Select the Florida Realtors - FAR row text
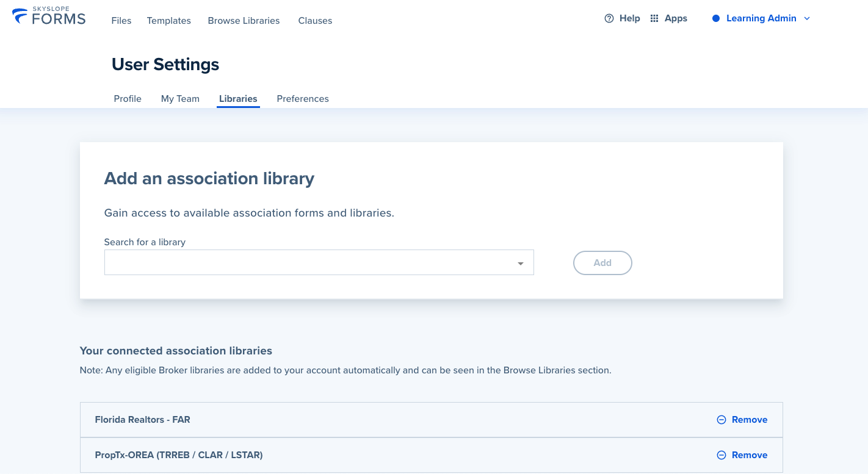Viewport: 868px width, 474px height. pos(143,420)
